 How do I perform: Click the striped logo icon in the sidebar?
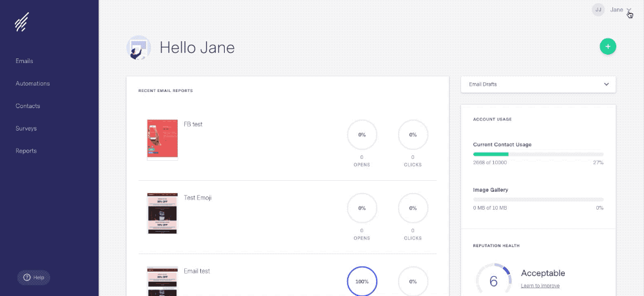[x=22, y=22]
